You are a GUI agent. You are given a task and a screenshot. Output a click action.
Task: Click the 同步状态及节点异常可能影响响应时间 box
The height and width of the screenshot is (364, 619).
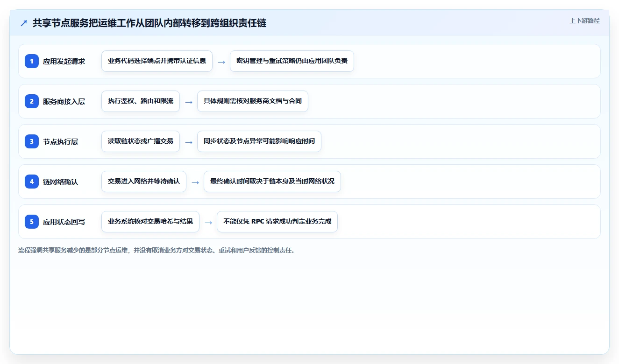tap(259, 141)
